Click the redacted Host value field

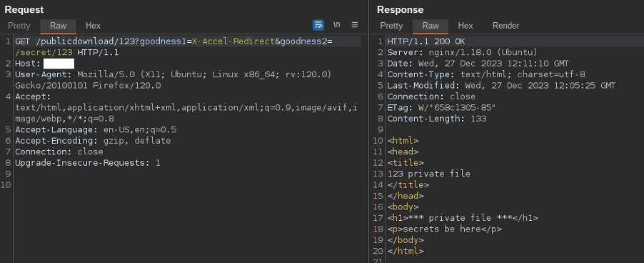(59, 64)
